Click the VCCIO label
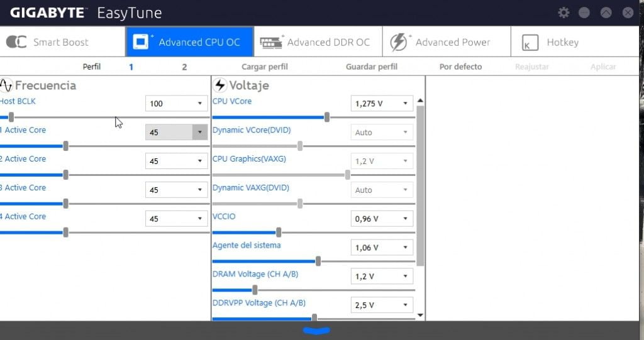The width and height of the screenshot is (644, 340). 224,216
